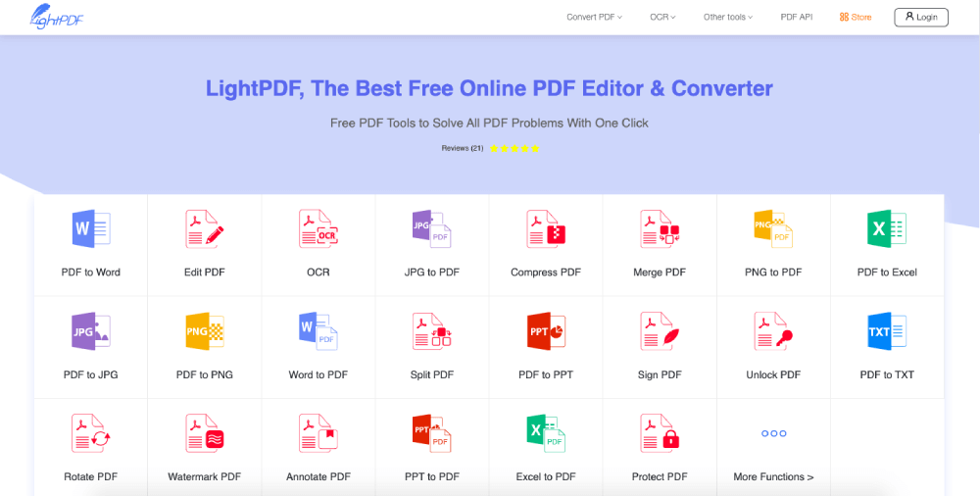980x496 pixels.
Task: Click the Unlock PDF icon
Action: click(x=773, y=331)
